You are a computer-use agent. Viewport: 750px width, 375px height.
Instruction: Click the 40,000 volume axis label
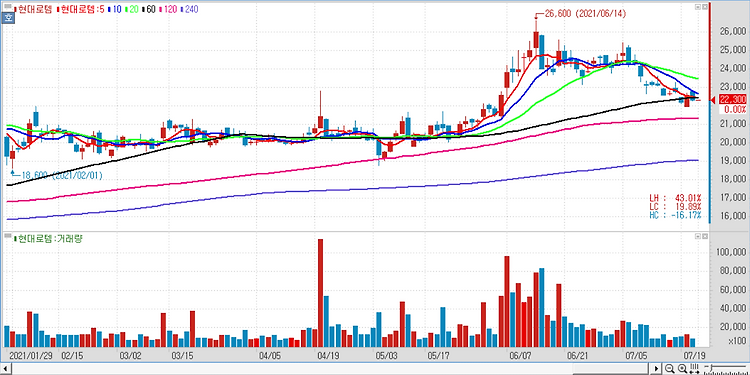tap(732, 308)
